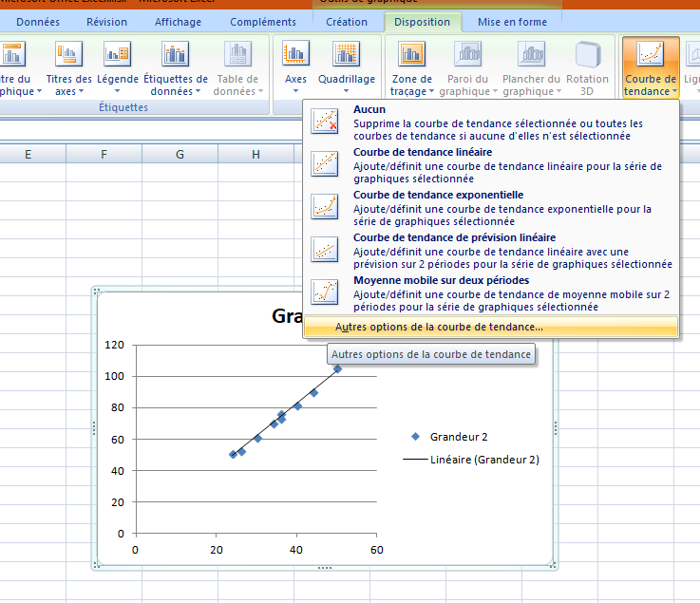Choose Aucun menu entry title

pyautogui.click(x=369, y=109)
